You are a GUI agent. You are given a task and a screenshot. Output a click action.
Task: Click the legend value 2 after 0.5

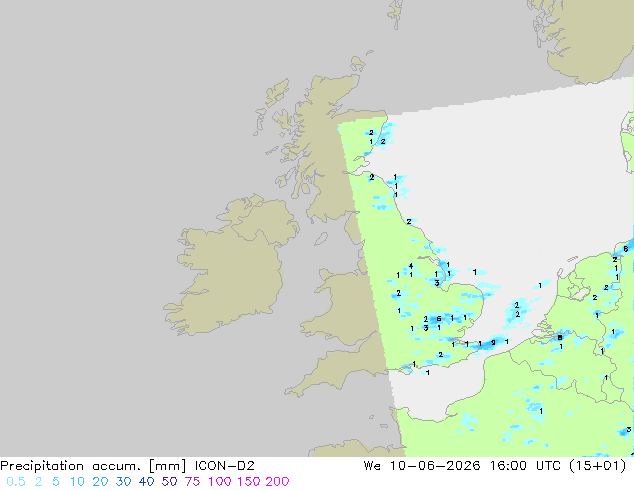[38, 482]
